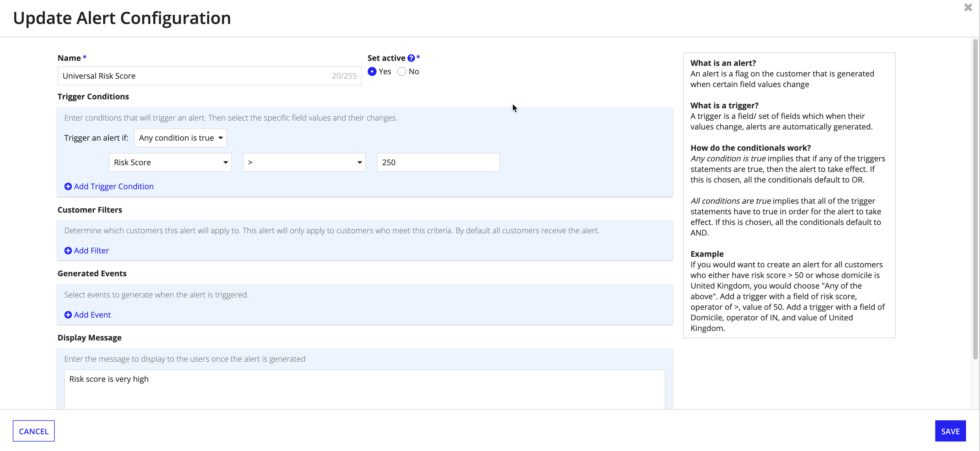Select the Yes radio button for Set active
Viewport: 980px width, 451px height.
372,72
